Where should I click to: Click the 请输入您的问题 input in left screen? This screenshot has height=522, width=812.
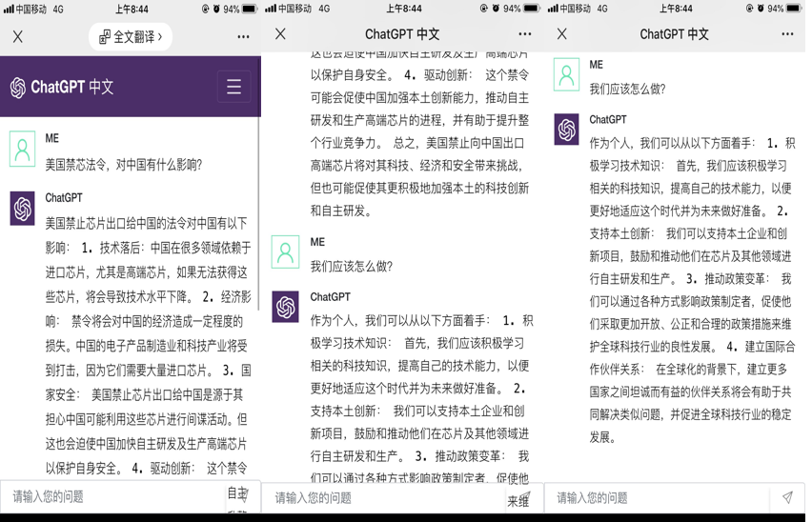click(x=112, y=496)
